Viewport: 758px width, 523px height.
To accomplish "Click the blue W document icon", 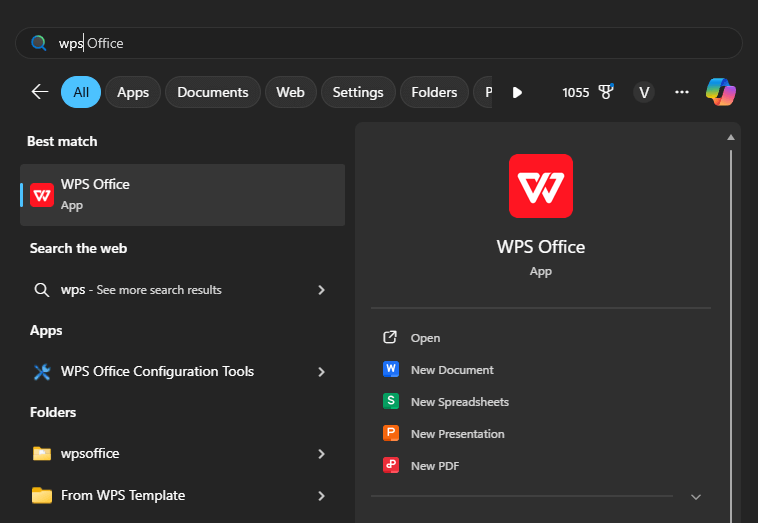I will tap(391, 369).
